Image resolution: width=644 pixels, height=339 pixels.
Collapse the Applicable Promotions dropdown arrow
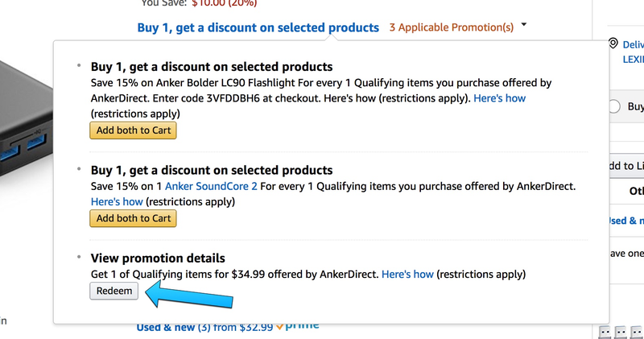(x=524, y=25)
